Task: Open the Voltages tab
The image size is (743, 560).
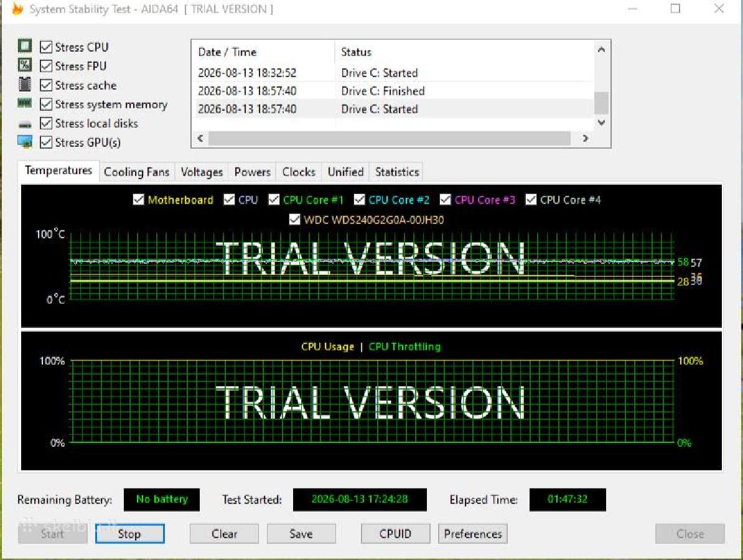Action: pos(202,172)
